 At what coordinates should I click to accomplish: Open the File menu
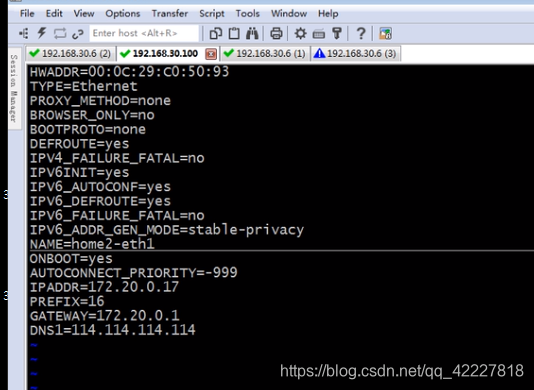[27, 14]
